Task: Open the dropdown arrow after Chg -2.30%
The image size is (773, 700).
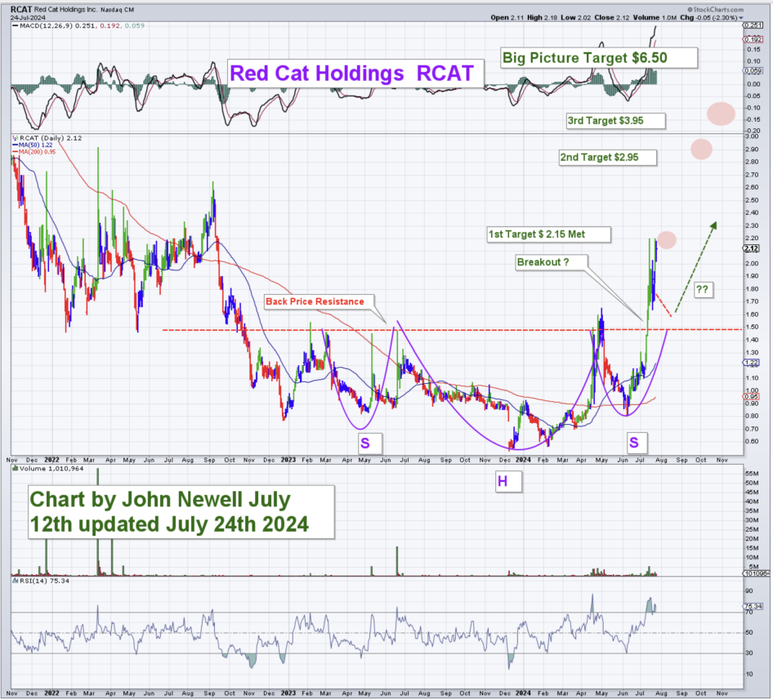Action: click(740, 18)
